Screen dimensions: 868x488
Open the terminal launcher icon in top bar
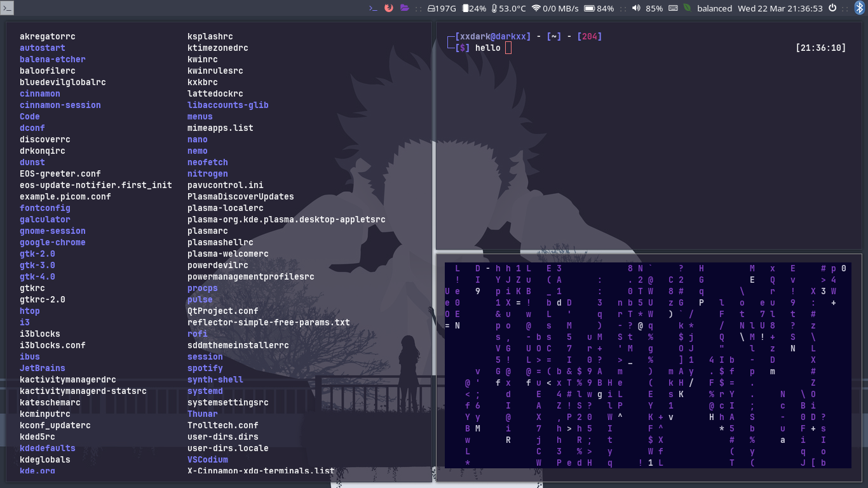[373, 8]
